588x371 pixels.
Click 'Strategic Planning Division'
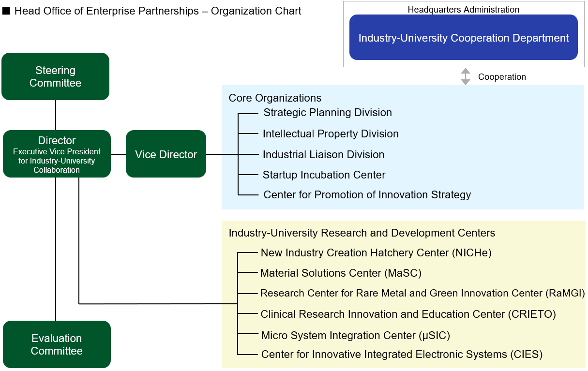(328, 113)
